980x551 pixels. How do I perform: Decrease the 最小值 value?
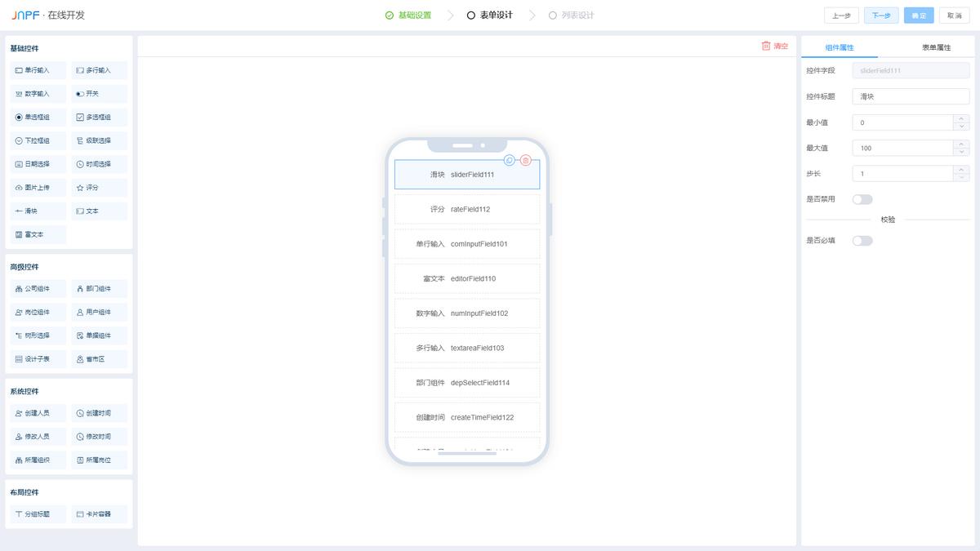coord(961,127)
